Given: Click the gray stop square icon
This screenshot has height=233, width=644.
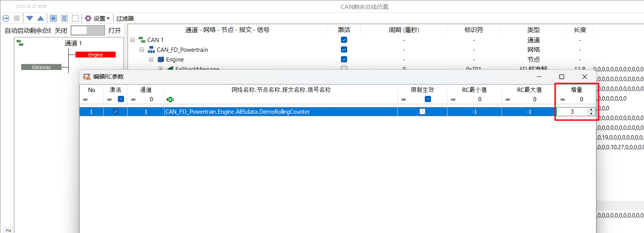Looking at the screenshot, I should (17, 18).
